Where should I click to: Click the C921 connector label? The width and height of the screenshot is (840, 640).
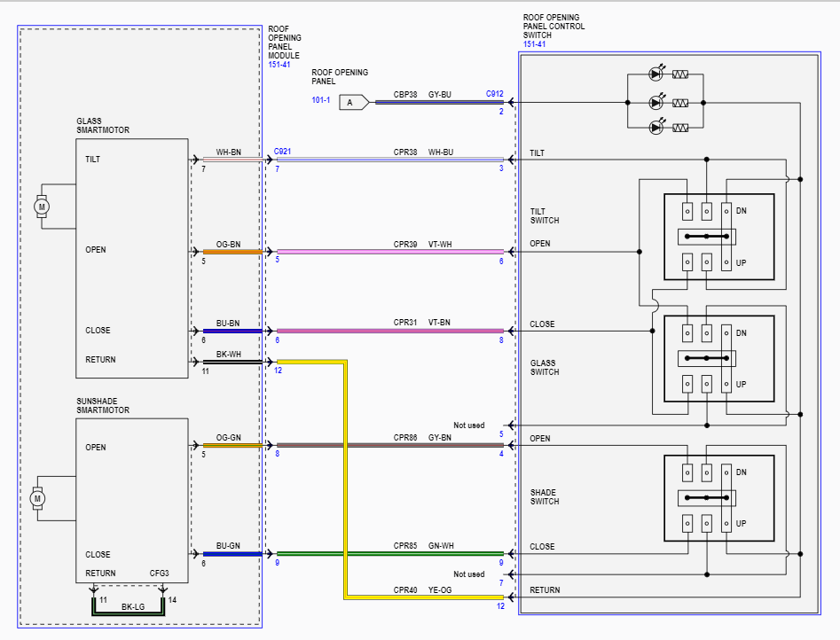click(x=282, y=152)
